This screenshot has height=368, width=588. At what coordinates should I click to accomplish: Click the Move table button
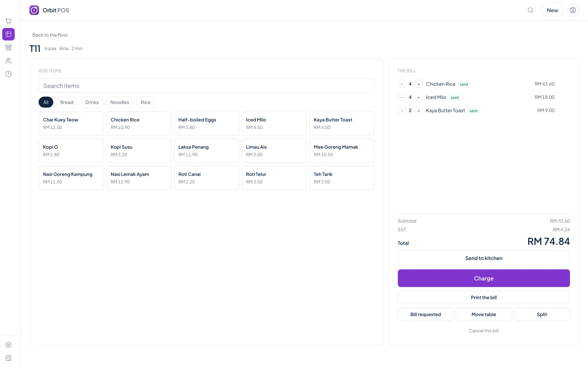(x=484, y=314)
